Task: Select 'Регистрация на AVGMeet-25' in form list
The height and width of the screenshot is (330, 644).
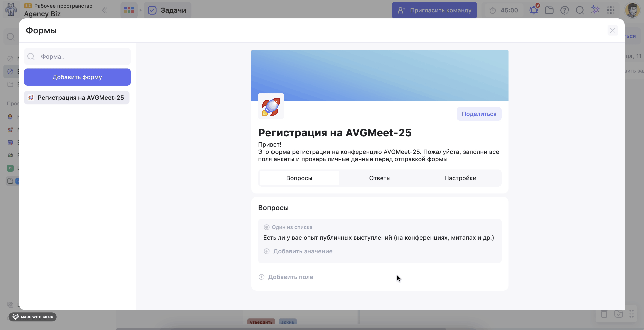Action: [77, 98]
